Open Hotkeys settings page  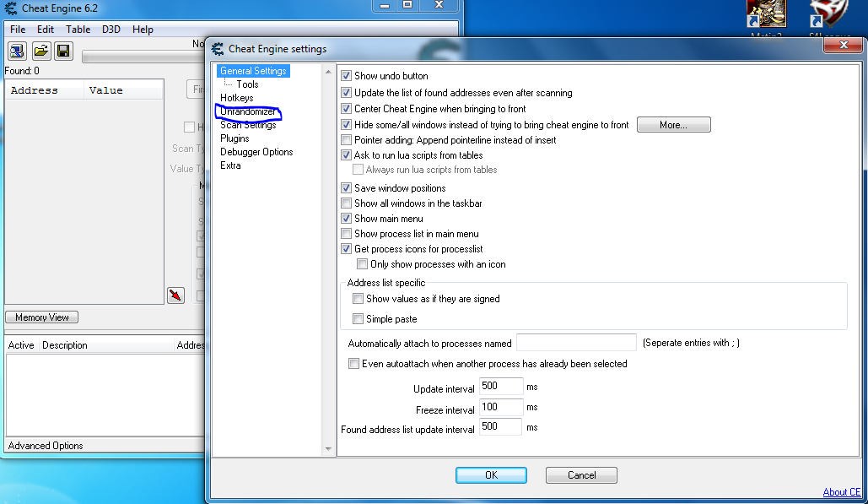[x=236, y=98]
